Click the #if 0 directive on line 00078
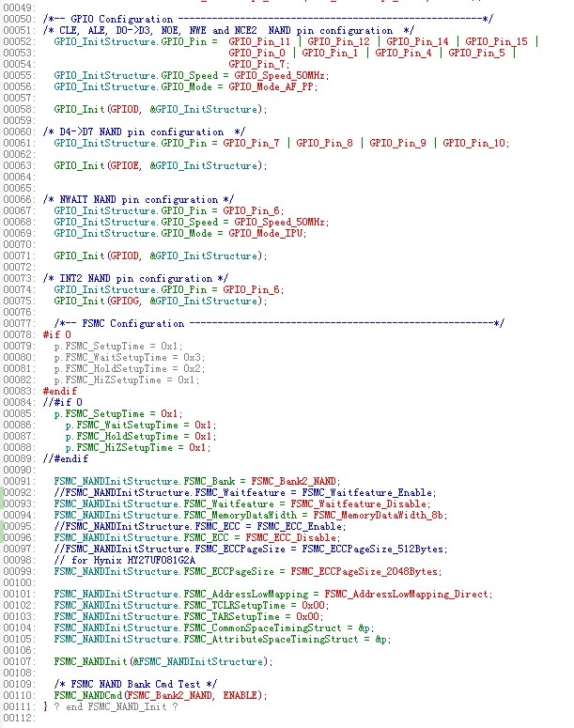The width and height of the screenshot is (574, 728). point(57,334)
